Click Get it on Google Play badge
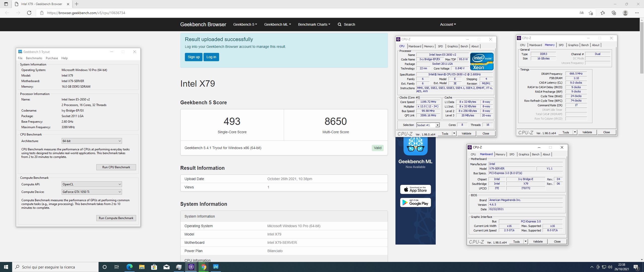The image size is (644, 272). pyautogui.click(x=415, y=202)
